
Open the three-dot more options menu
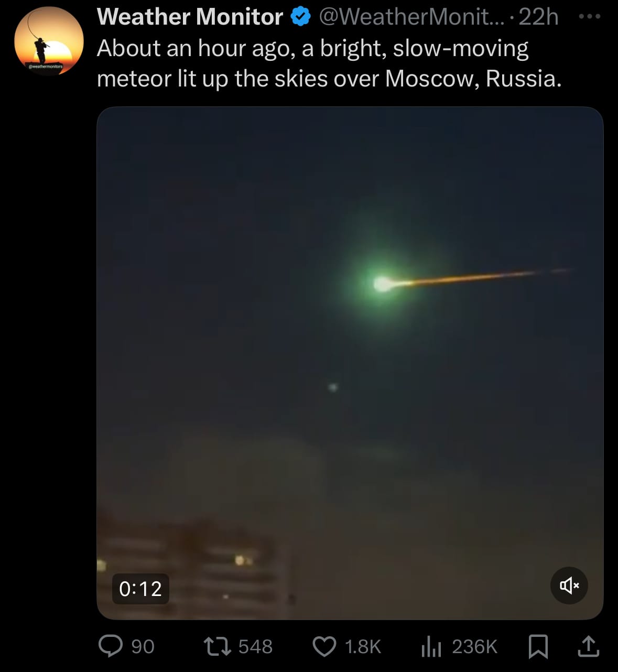(x=589, y=16)
